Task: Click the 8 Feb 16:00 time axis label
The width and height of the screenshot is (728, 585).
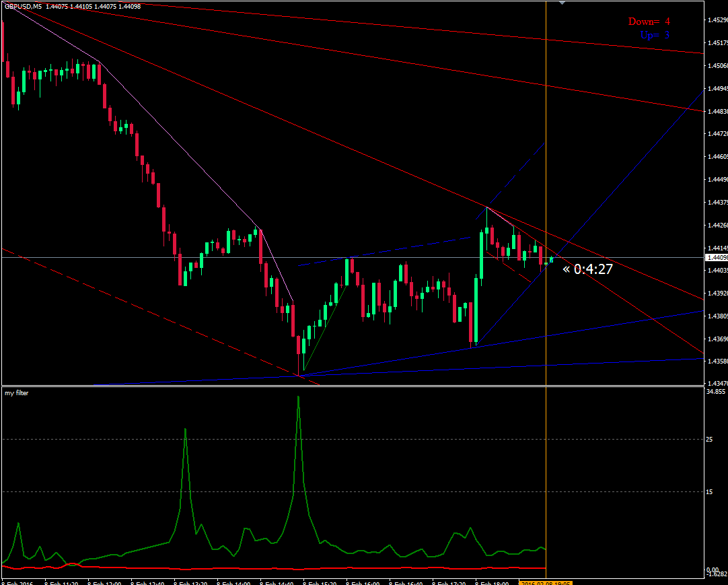Action: point(363,583)
